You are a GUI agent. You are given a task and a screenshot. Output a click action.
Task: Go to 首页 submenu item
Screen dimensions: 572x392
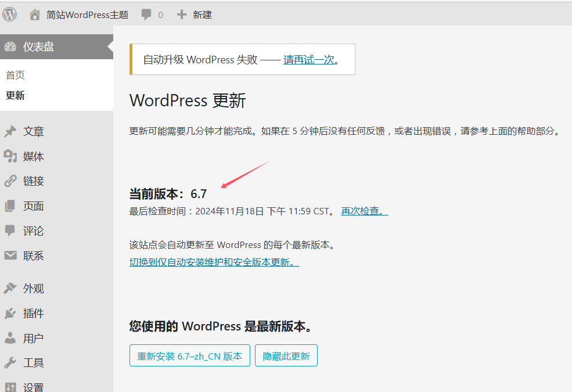(x=15, y=75)
